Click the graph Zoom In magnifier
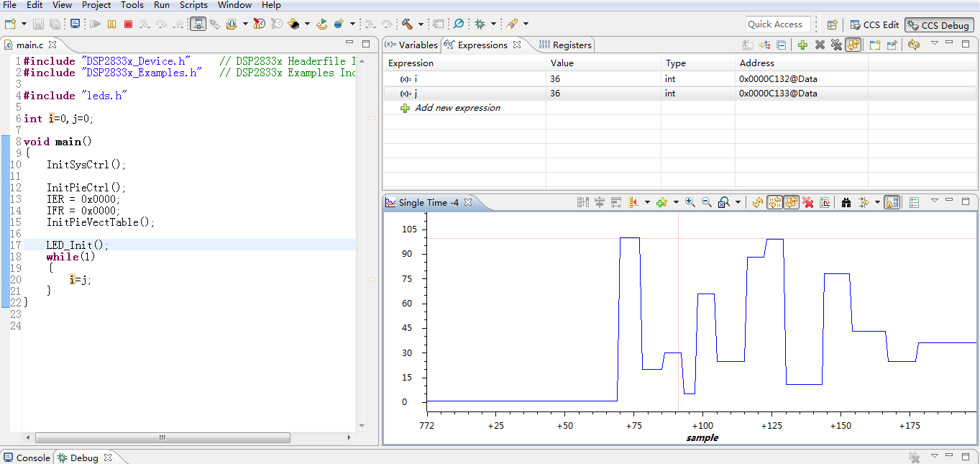 (690, 202)
